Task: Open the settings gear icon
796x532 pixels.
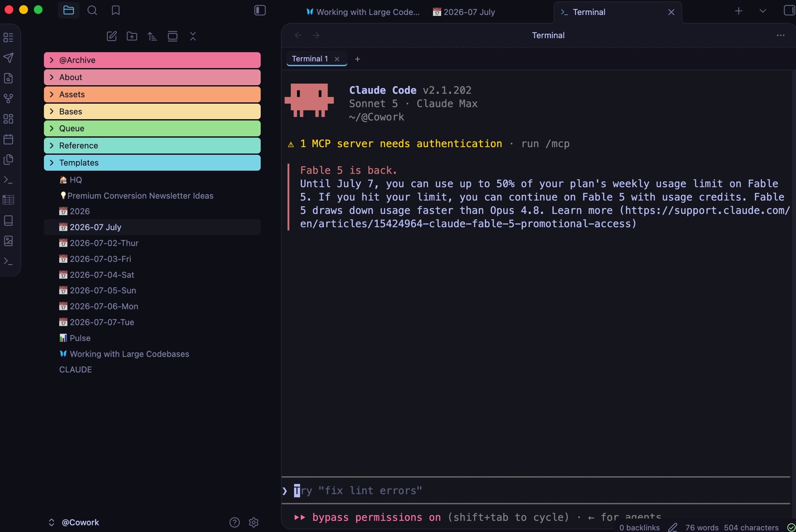Action: tap(253, 522)
